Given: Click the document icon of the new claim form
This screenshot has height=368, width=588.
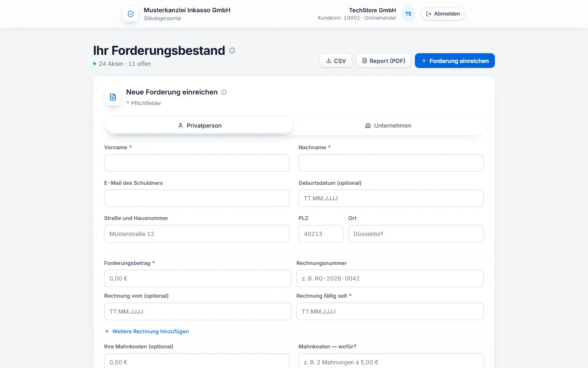Looking at the screenshot, I should coord(113,97).
